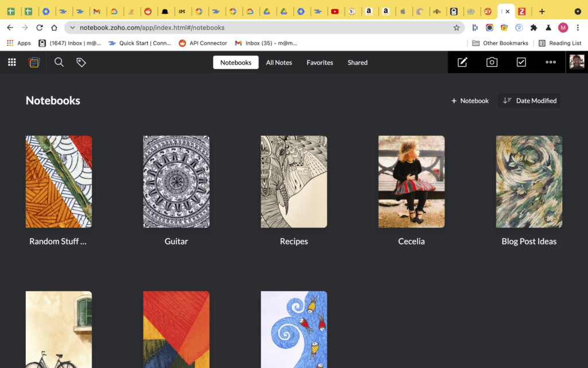Open the Inbox (1647) bookmark
Screen dimensions: 588x368
pos(69,43)
